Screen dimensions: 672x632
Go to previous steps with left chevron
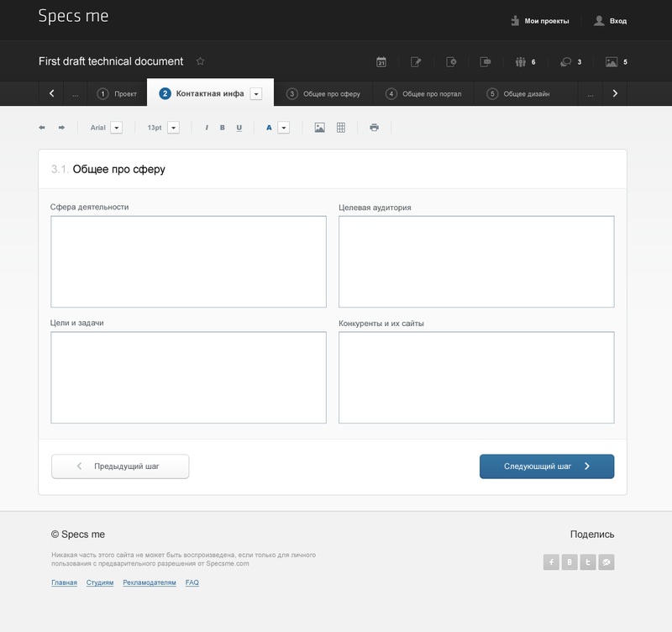click(x=51, y=93)
